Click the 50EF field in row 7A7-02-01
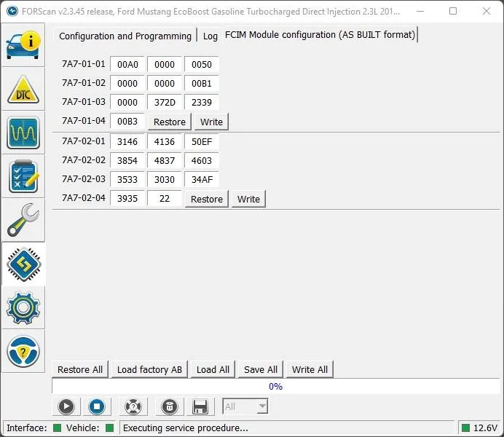The image size is (504, 437). [x=202, y=141]
